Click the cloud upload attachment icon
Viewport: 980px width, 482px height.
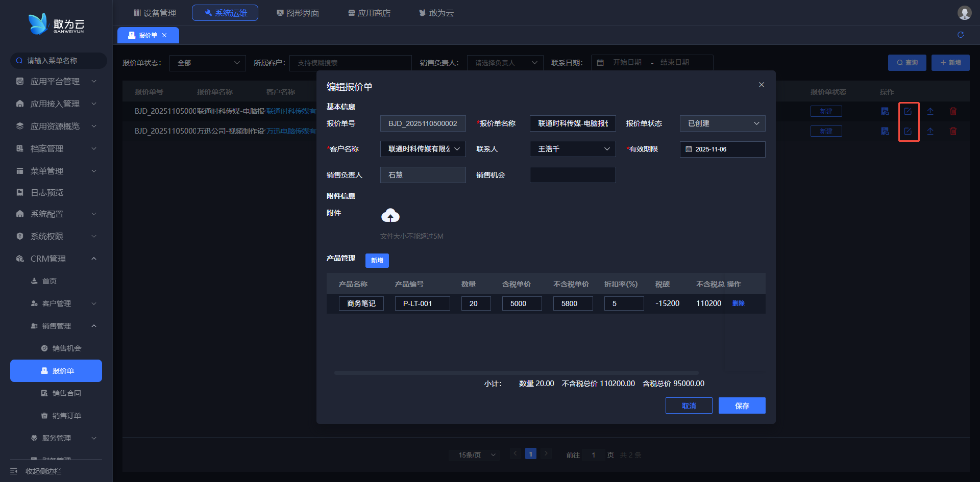pos(390,216)
